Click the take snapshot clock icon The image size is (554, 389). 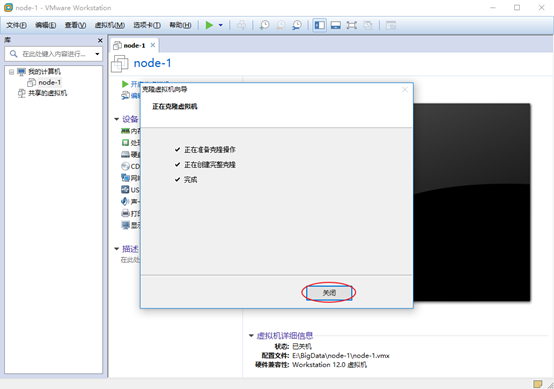[264, 25]
